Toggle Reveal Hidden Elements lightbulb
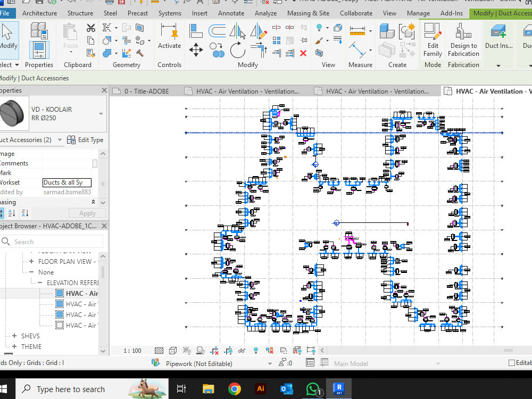Screen dimensions: 532x399 (x=256, y=351)
